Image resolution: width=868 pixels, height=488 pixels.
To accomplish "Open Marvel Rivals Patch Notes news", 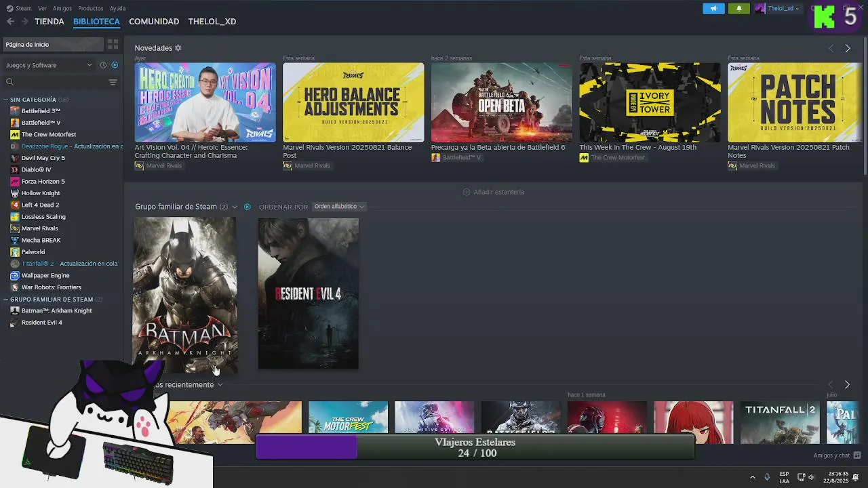I will [x=794, y=102].
